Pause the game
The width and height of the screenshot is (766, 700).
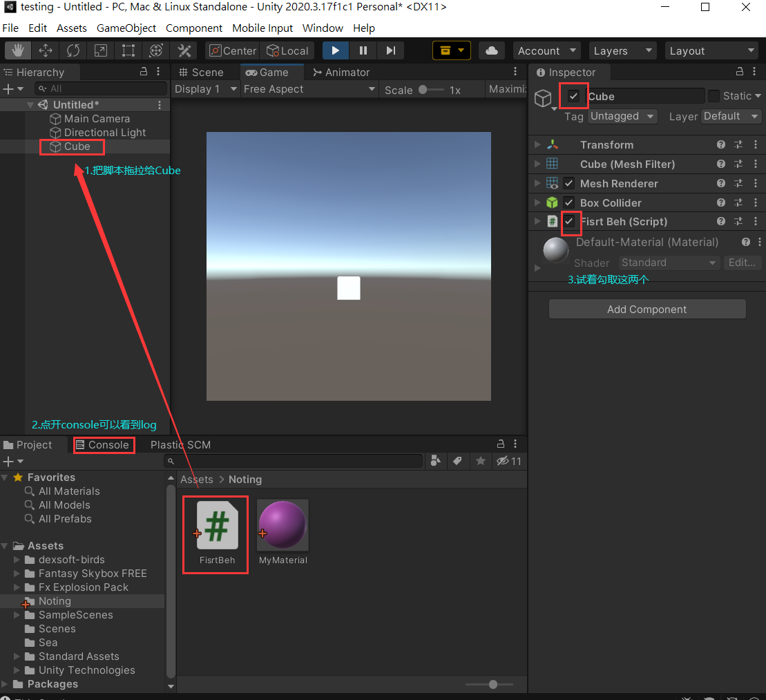click(x=363, y=50)
